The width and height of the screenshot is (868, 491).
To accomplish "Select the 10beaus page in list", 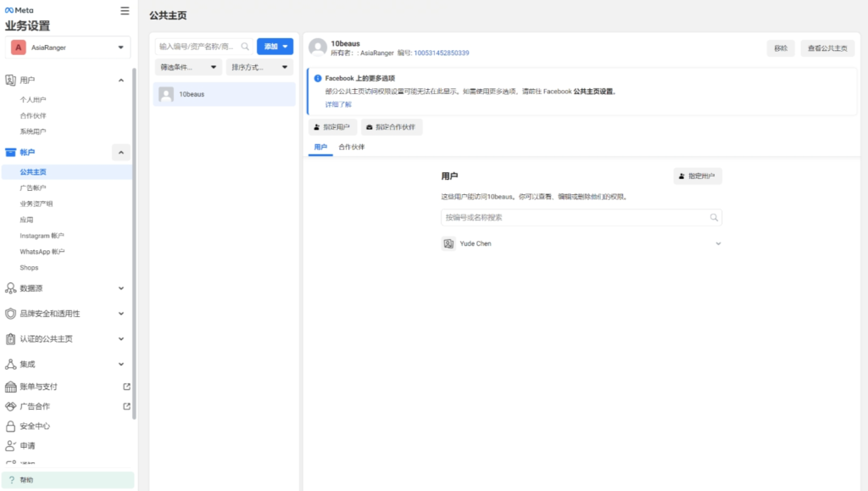I will click(x=224, y=94).
